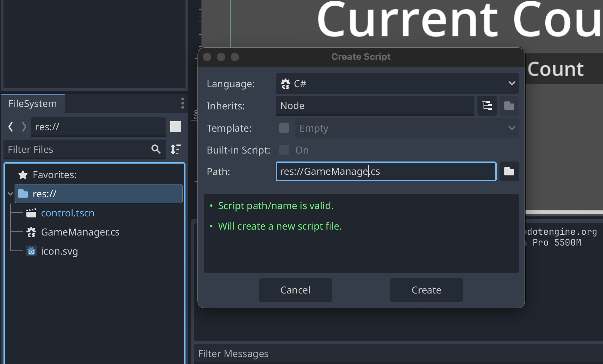The image size is (603, 364).
Task: Open the Template dropdown showing Empty
Action: tap(406, 128)
